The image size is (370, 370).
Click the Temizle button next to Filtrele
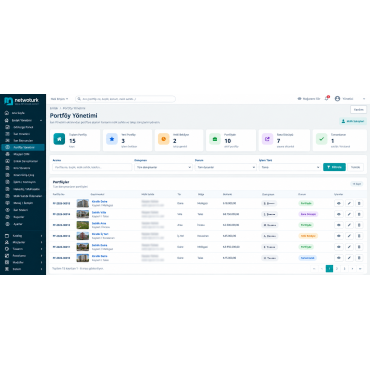(356, 167)
